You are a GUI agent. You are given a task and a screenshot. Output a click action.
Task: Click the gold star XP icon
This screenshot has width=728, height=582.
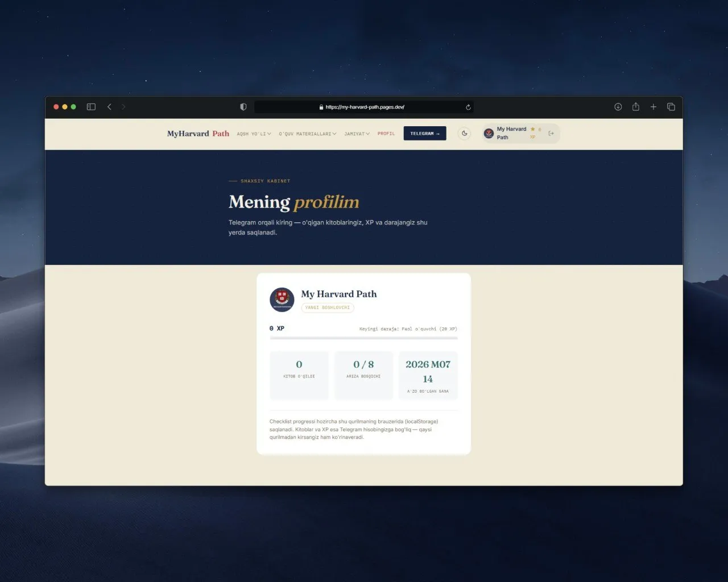[533, 129]
